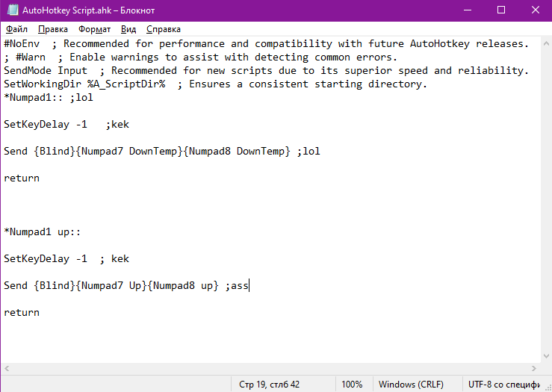Open the Правка menu

point(52,29)
